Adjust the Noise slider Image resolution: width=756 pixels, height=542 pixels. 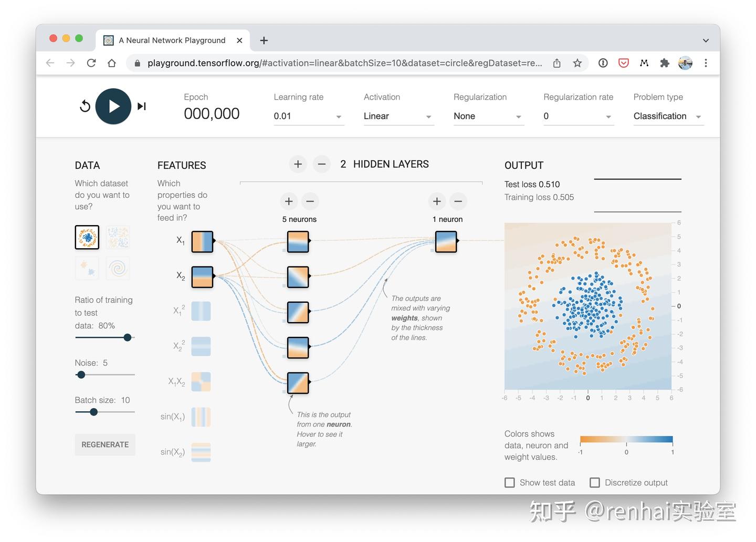click(x=105, y=375)
